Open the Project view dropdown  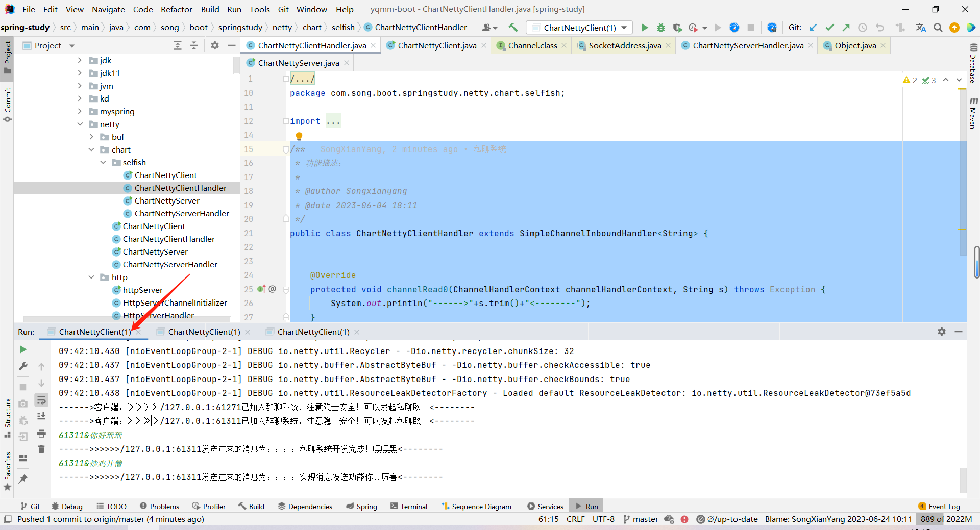tap(72, 46)
